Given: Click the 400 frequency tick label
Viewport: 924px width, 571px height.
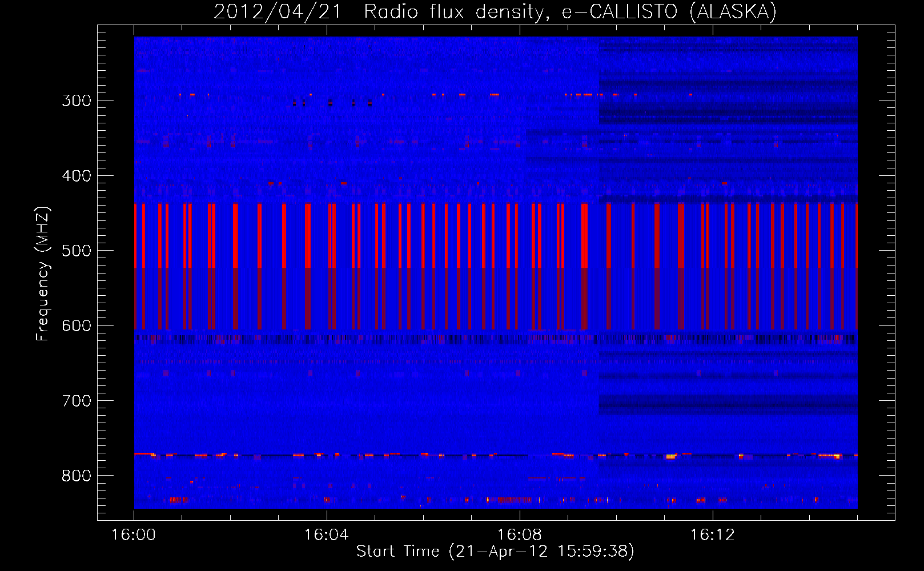Looking at the screenshot, I should click(77, 176).
